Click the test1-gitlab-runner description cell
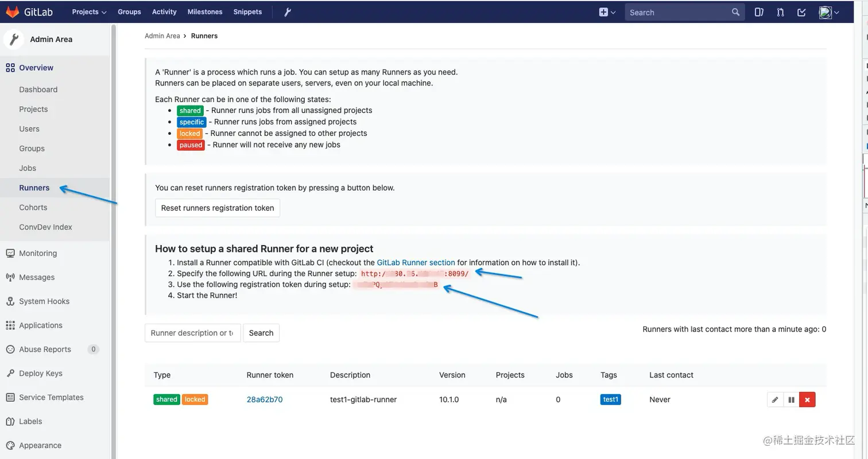 point(363,400)
